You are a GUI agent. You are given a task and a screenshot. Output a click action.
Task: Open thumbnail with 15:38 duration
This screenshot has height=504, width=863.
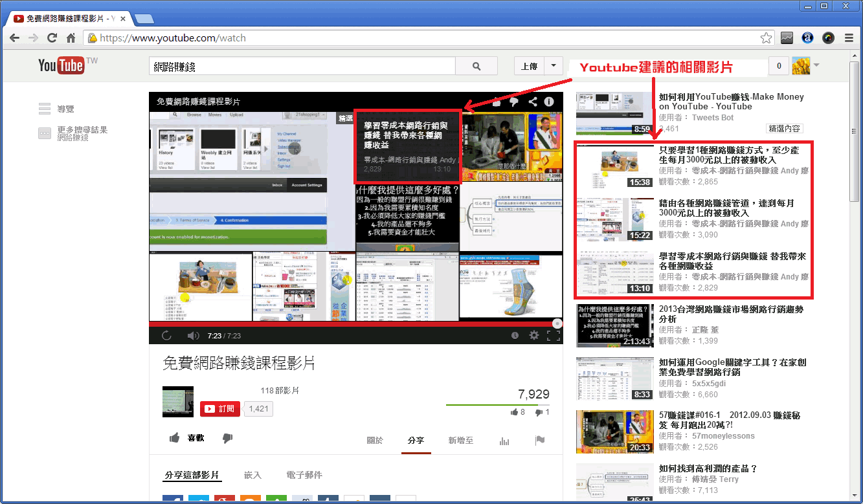click(616, 166)
